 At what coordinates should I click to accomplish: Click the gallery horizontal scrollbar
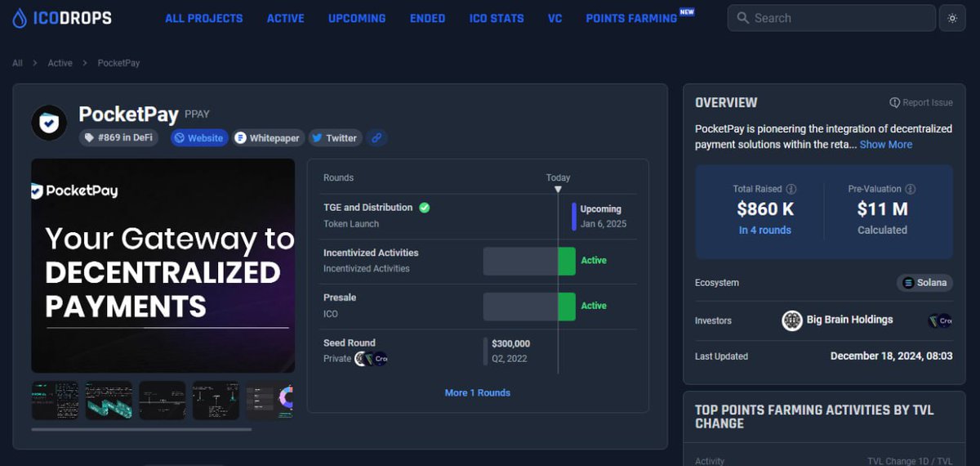coord(141,428)
